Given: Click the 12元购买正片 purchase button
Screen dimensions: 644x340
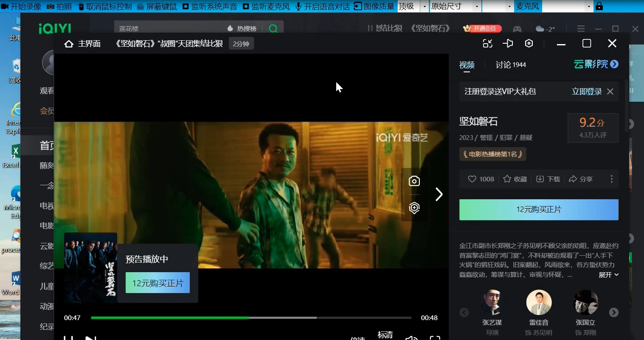Looking at the screenshot, I should pyautogui.click(x=538, y=209).
